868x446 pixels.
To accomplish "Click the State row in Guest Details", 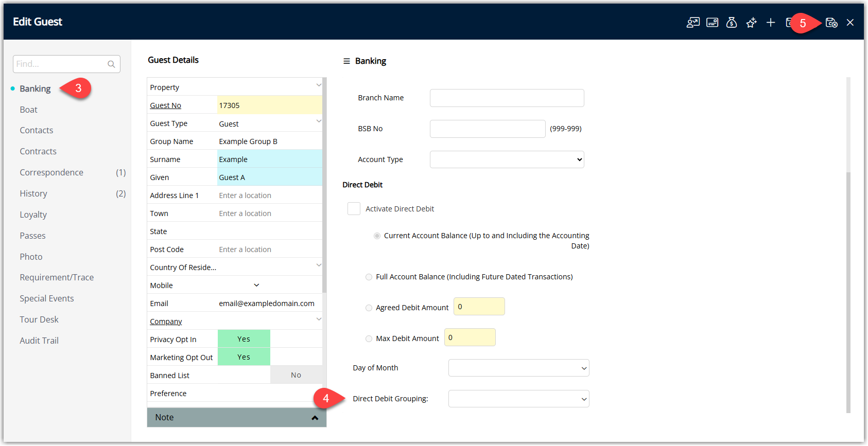I will [235, 231].
